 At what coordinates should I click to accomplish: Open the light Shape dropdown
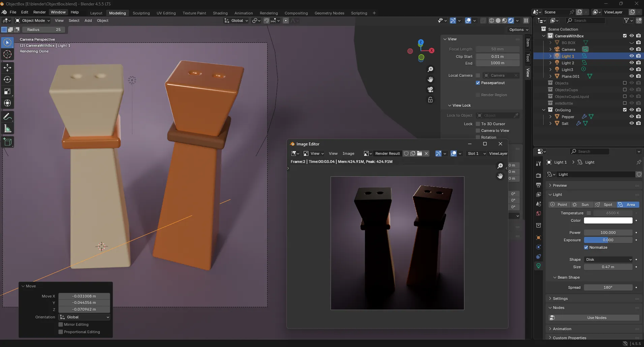pyautogui.click(x=608, y=259)
